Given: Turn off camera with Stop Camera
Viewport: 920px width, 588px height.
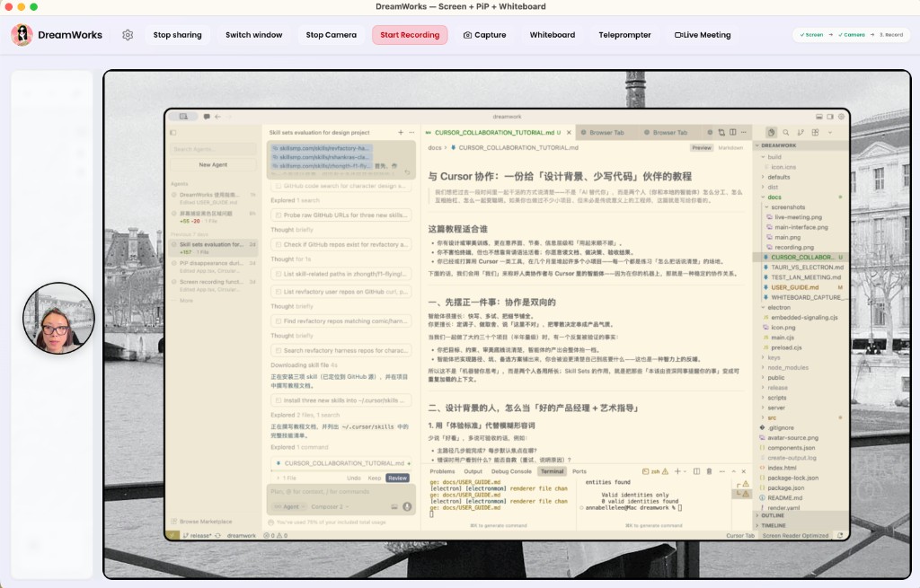Looking at the screenshot, I should pos(331,35).
